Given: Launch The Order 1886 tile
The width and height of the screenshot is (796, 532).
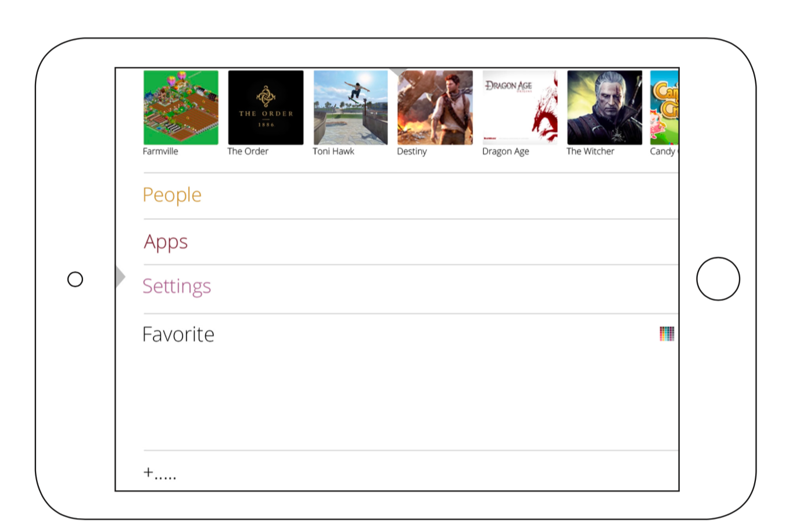Looking at the screenshot, I should pyautogui.click(x=266, y=107).
